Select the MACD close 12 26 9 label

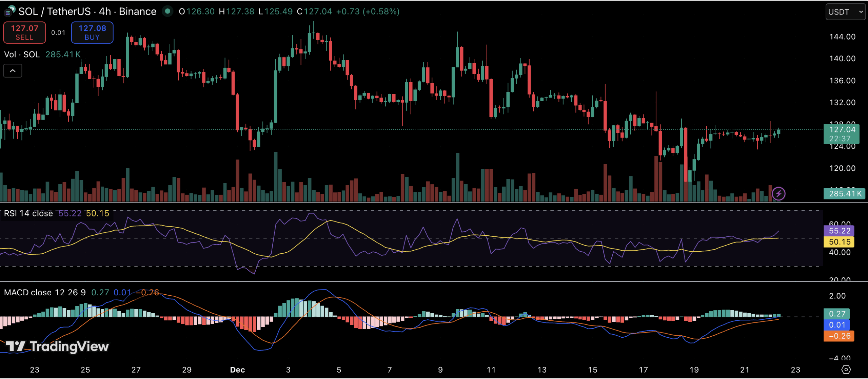coord(45,292)
